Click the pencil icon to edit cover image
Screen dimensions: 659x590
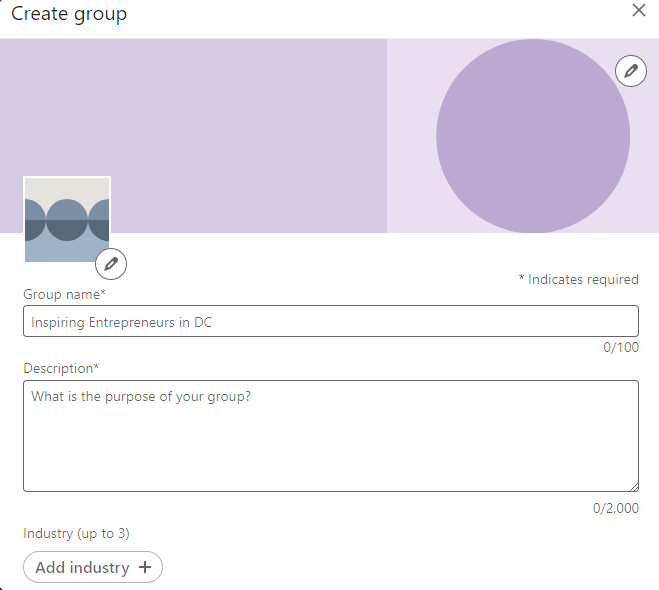(x=630, y=71)
